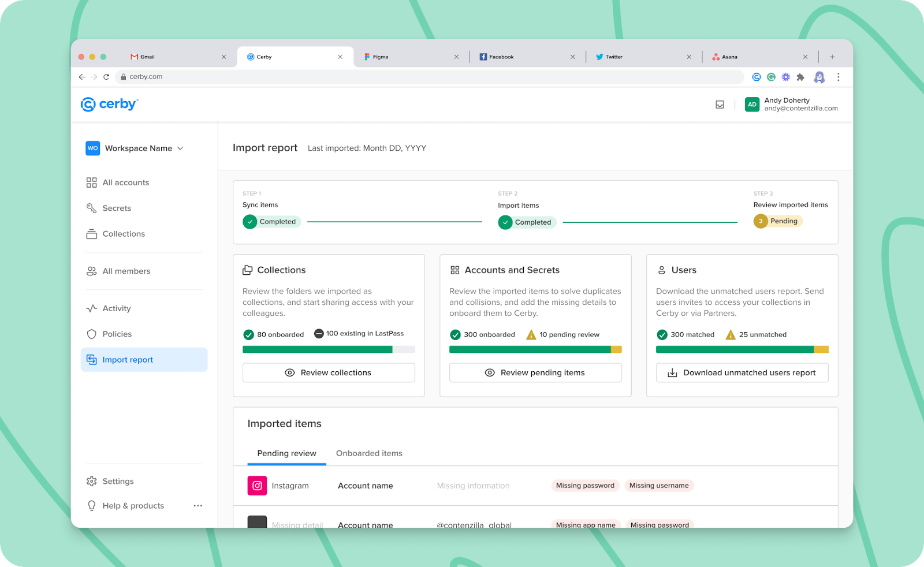The height and width of the screenshot is (567, 924).
Task: Open Policies via the shield icon
Action: click(x=92, y=334)
